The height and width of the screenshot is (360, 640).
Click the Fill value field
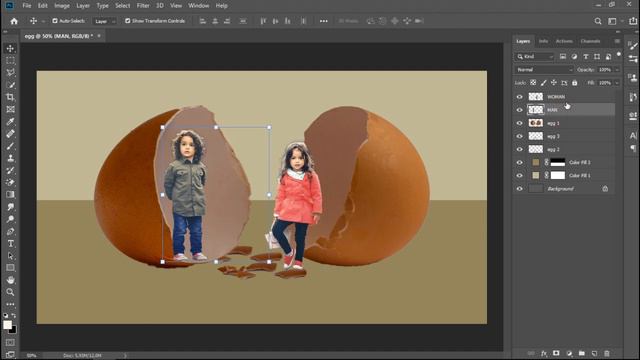pos(605,83)
